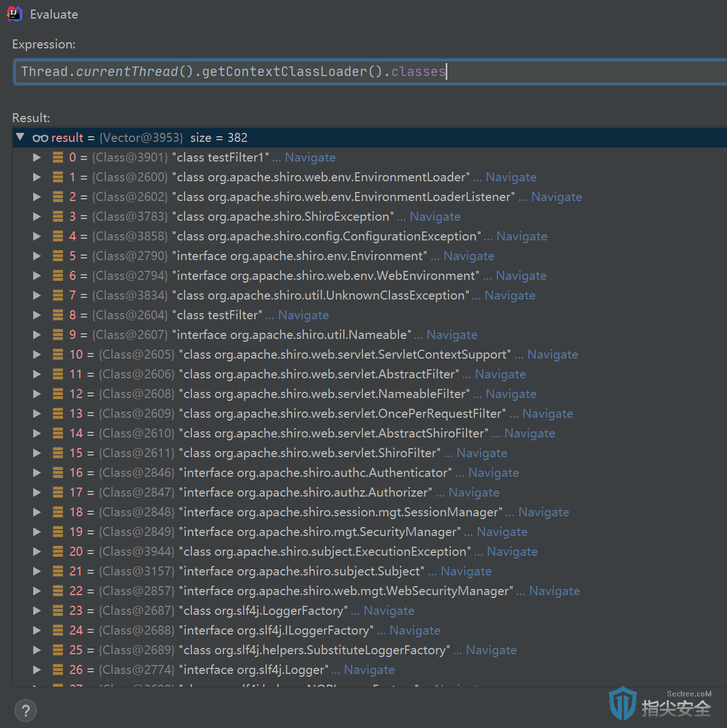Navigate to EnvironmentLoaderListener class
Image resolution: width=727 pixels, height=728 pixels.
pyautogui.click(x=557, y=197)
